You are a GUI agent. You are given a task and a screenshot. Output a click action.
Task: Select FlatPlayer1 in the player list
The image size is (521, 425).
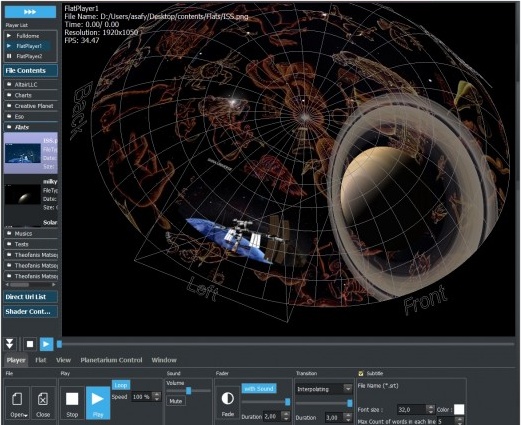coord(28,46)
